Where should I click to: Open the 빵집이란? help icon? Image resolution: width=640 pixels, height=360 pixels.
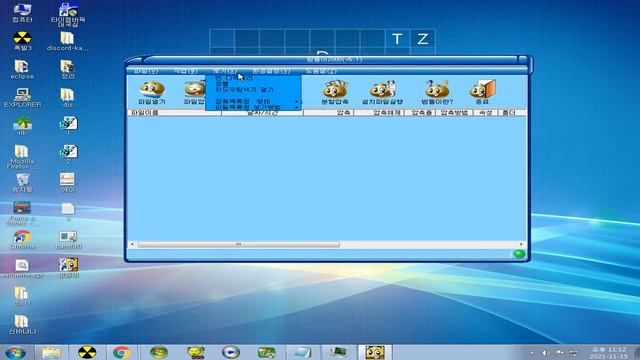[437, 92]
